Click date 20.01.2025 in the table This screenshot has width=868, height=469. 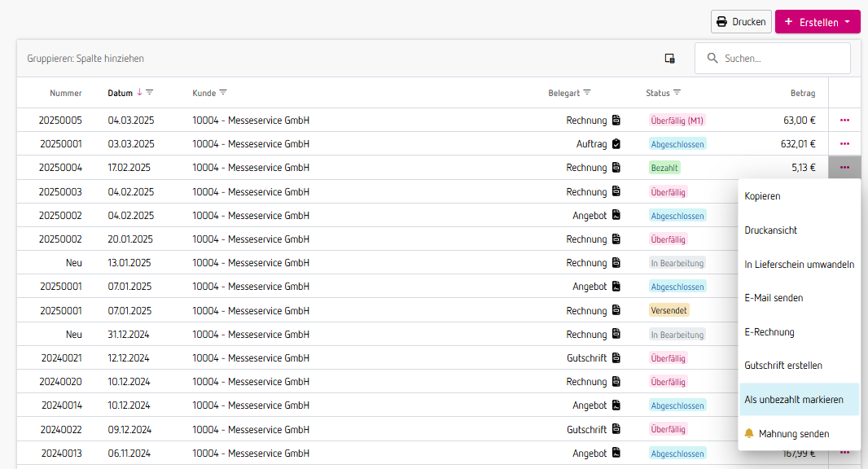(x=130, y=239)
